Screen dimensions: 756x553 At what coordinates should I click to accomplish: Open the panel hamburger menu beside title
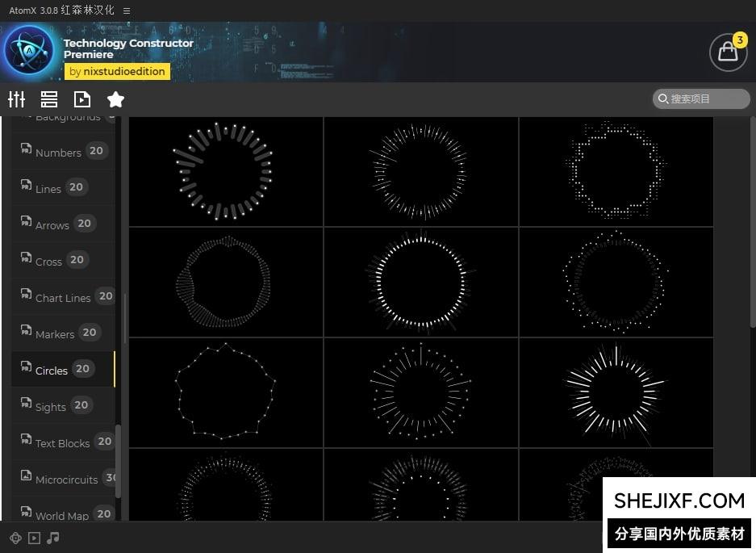[127, 10]
